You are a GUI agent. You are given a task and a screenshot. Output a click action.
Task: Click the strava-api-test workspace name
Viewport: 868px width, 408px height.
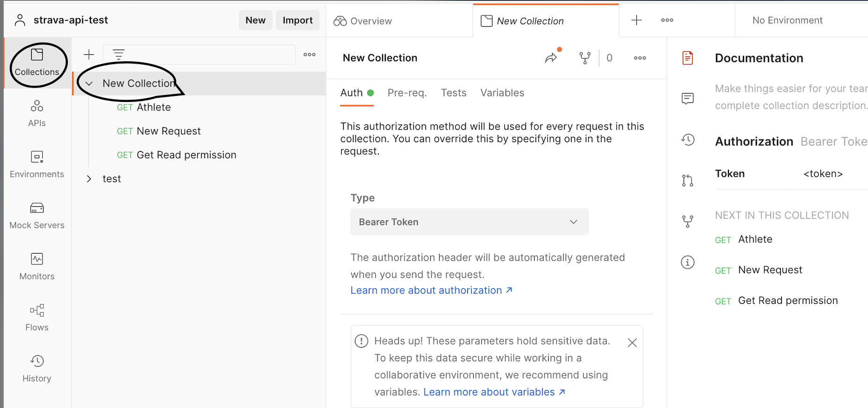point(71,20)
